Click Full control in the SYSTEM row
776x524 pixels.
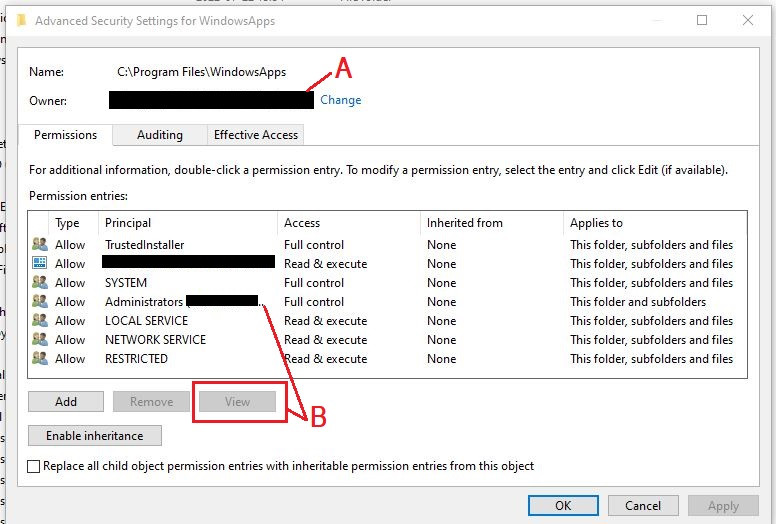314,283
